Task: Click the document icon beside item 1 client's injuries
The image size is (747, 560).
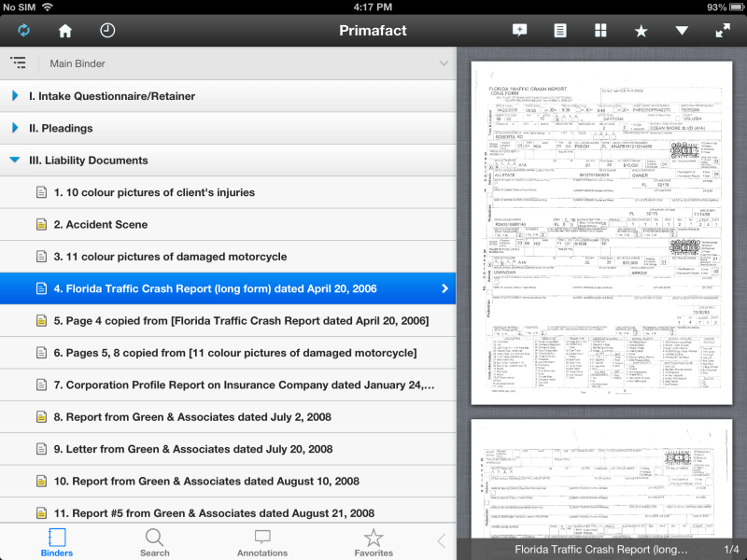Action: point(41,192)
